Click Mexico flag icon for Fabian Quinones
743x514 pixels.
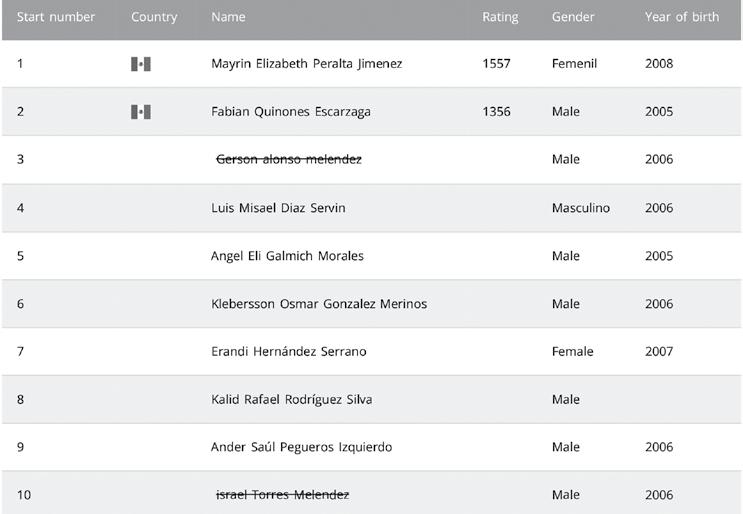click(141, 112)
